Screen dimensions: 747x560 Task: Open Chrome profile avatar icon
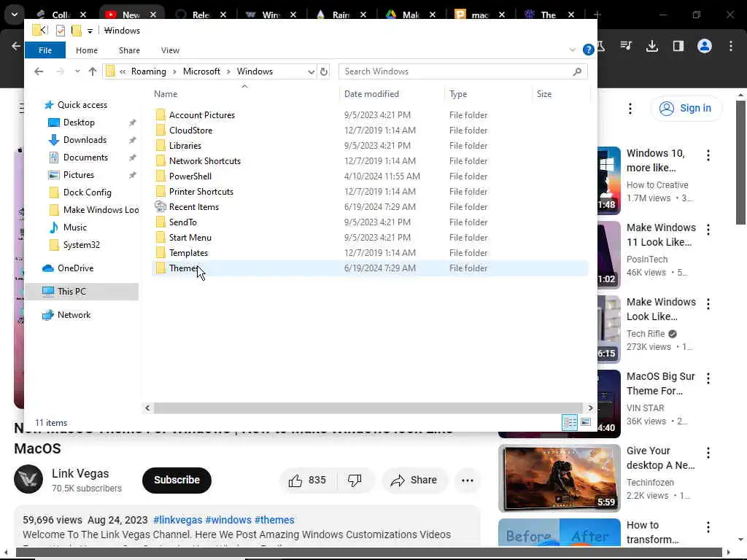pos(704,46)
